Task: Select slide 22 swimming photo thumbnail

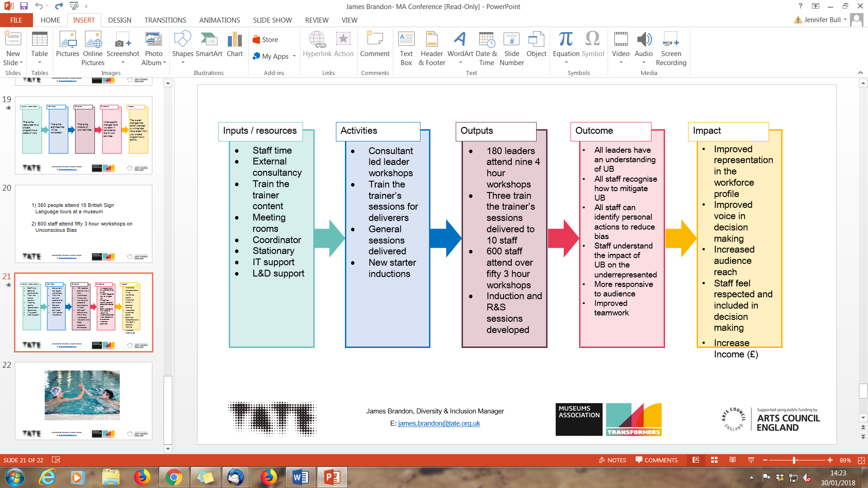Action: pos(84,401)
